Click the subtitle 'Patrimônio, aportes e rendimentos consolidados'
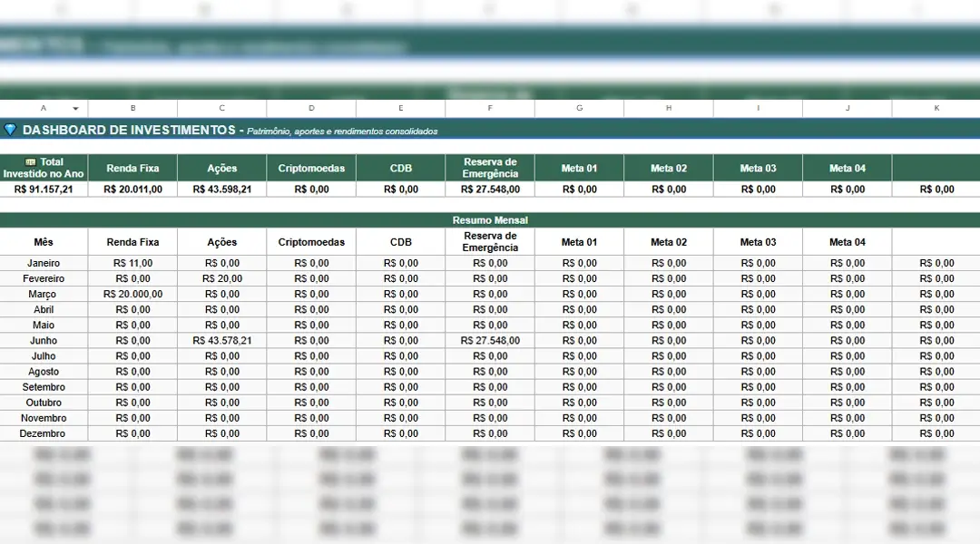The image size is (980, 544). 342,131
